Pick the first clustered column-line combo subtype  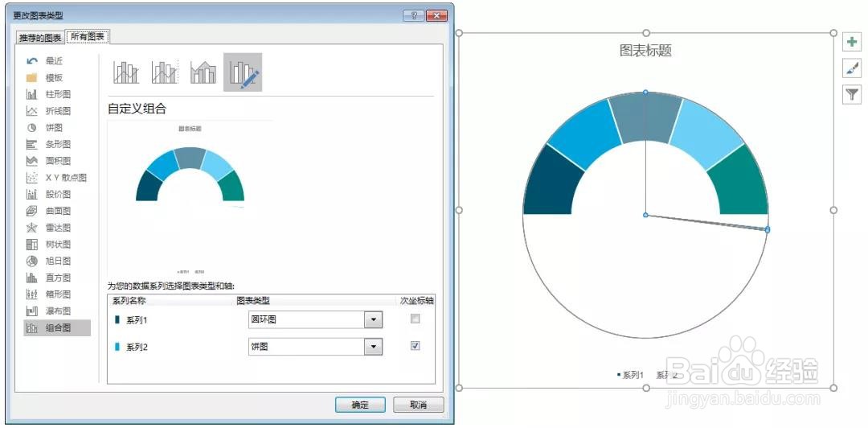pos(126,72)
